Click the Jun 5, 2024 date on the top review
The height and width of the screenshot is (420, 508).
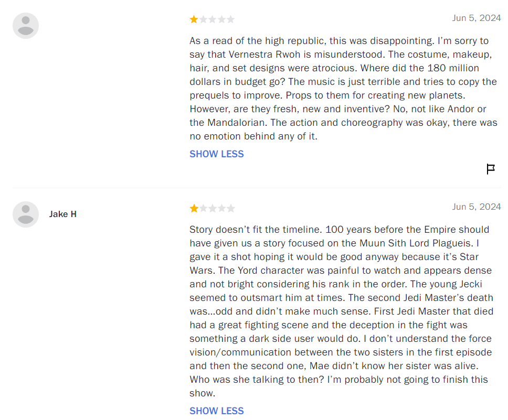pyautogui.click(x=477, y=18)
